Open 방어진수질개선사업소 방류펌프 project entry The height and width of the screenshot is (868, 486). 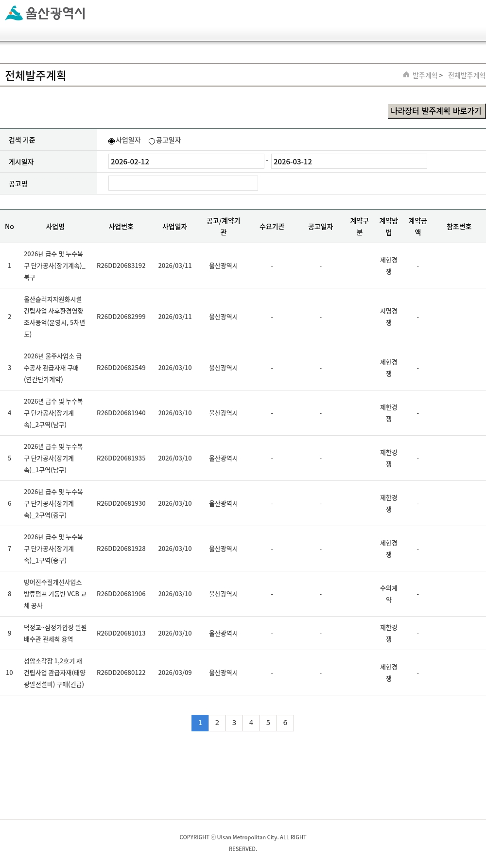pyautogui.click(x=54, y=594)
